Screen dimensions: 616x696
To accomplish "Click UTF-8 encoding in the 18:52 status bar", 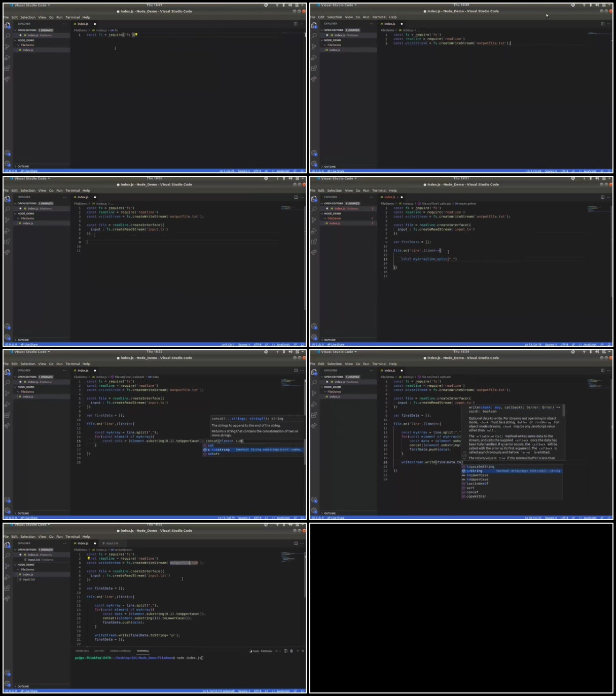I will (x=257, y=518).
